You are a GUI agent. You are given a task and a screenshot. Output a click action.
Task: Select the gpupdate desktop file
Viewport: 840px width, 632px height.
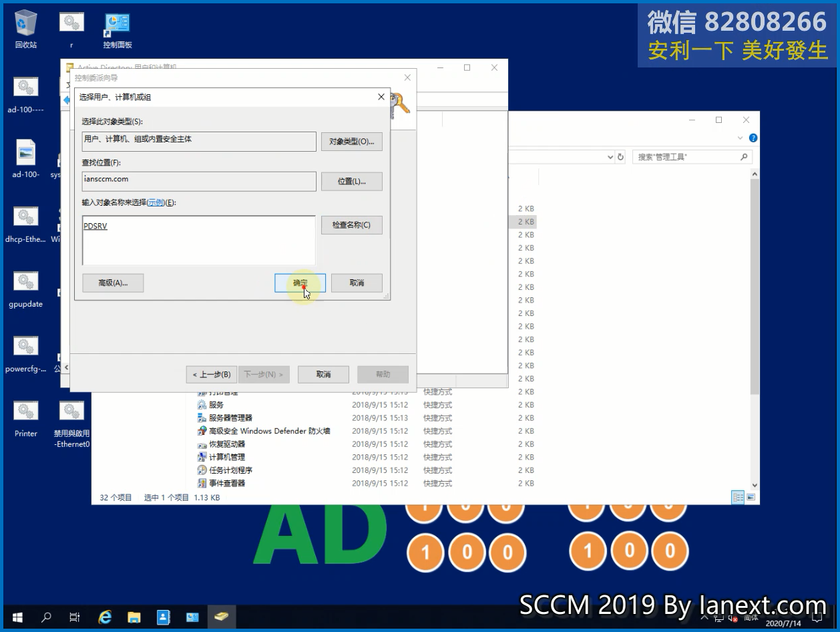tap(25, 289)
